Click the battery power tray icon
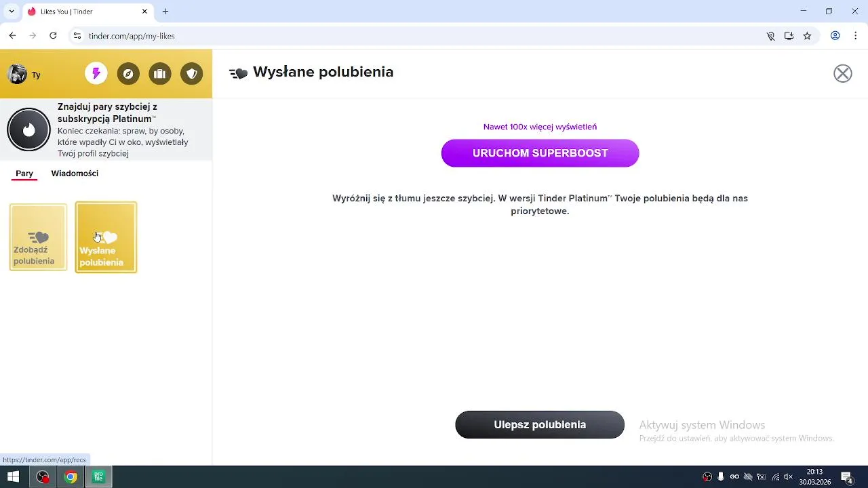 point(762,477)
